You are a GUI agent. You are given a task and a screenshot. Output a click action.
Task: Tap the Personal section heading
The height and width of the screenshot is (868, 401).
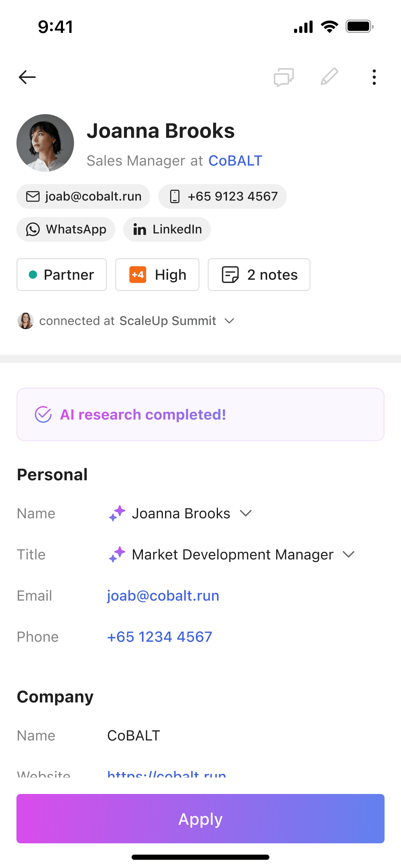tap(52, 474)
